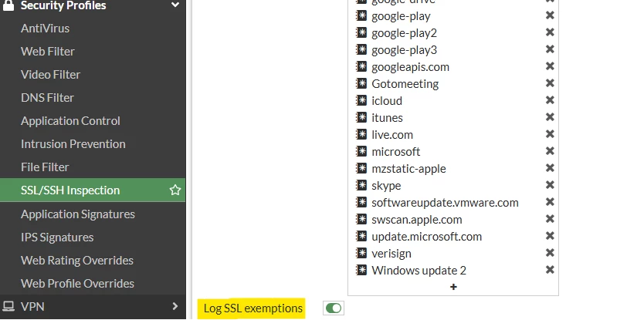Screen dimensions: 644x320
Task: Remove swscan.apple.com from exemption list
Action: click(550, 219)
